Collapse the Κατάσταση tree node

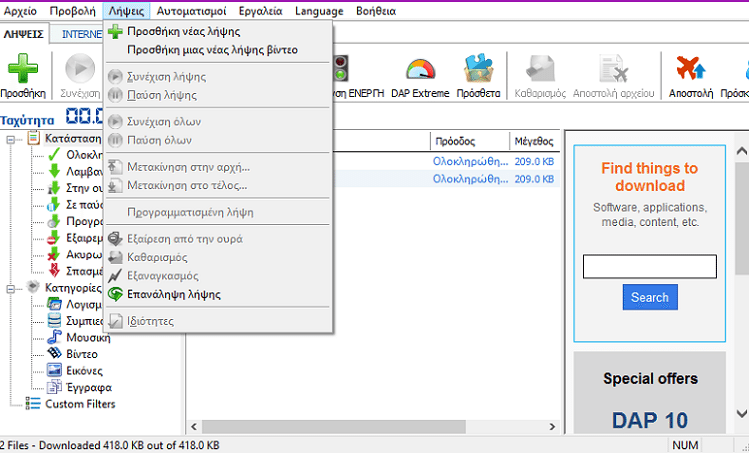[12, 138]
